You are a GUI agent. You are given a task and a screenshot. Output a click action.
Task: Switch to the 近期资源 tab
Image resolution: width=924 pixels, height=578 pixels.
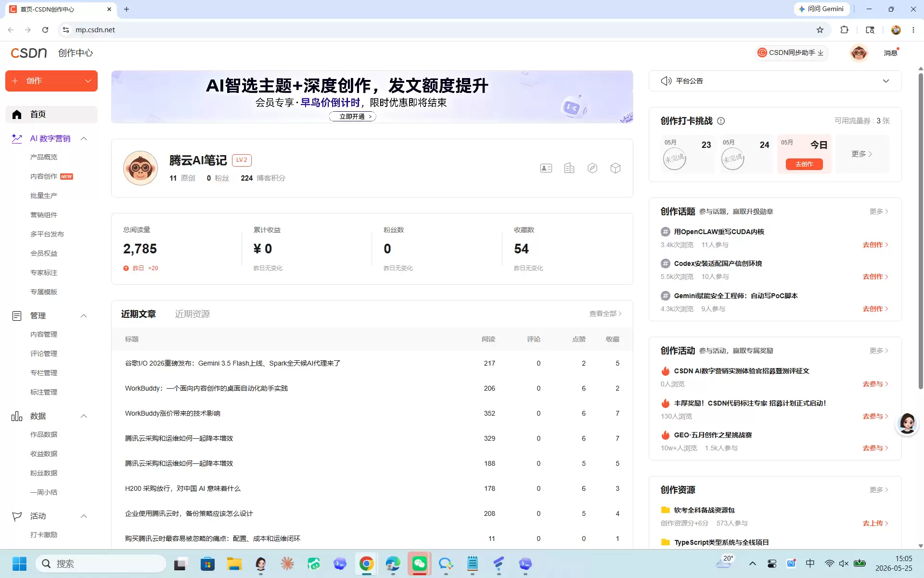pyautogui.click(x=192, y=314)
